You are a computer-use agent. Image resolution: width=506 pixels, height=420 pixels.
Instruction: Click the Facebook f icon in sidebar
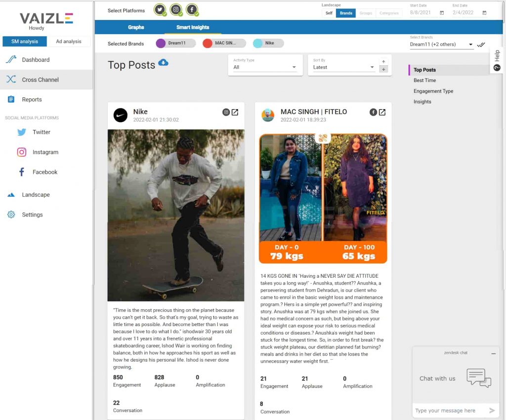tap(22, 172)
